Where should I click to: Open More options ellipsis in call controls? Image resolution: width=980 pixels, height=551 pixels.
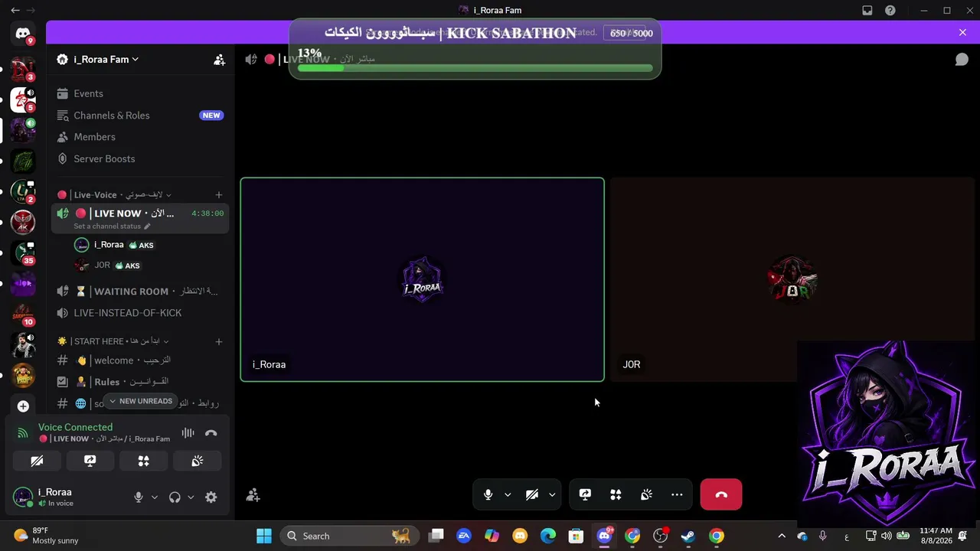coord(677,495)
